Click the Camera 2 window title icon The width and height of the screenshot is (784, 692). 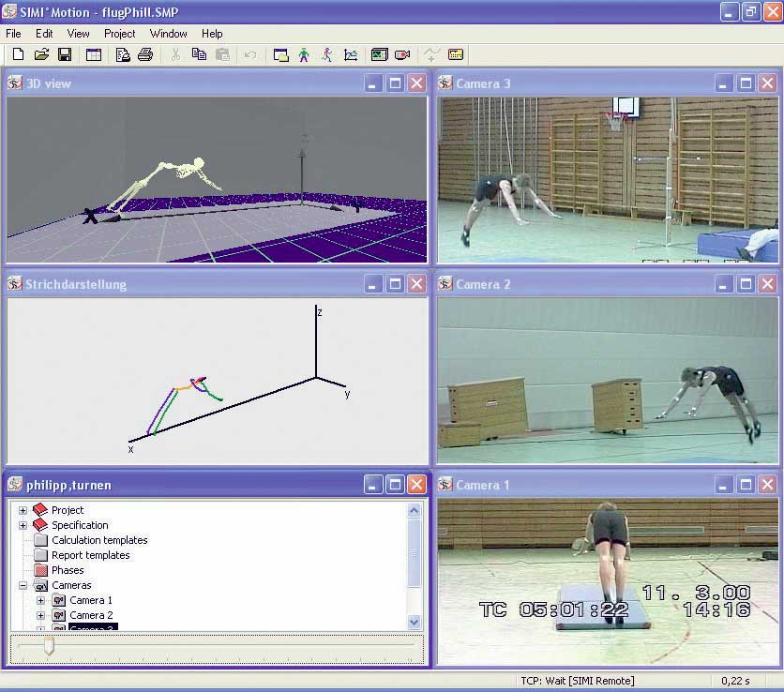click(445, 283)
